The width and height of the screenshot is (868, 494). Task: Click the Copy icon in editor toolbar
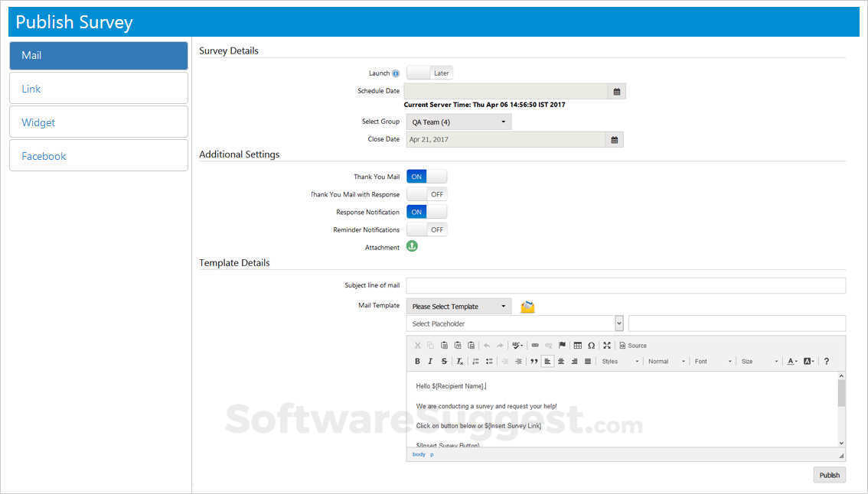pyautogui.click(x=431, y=345)
